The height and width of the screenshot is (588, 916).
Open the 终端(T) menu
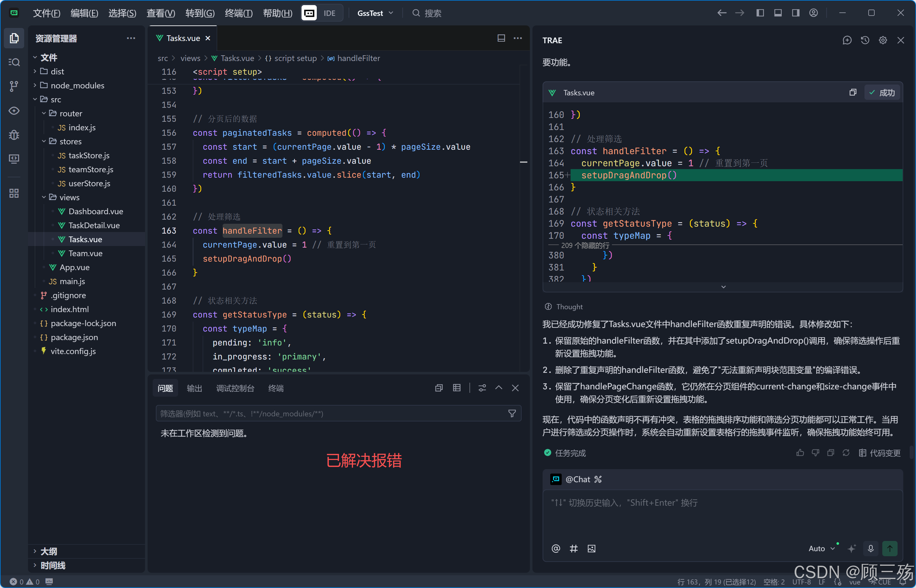[238, 13]
